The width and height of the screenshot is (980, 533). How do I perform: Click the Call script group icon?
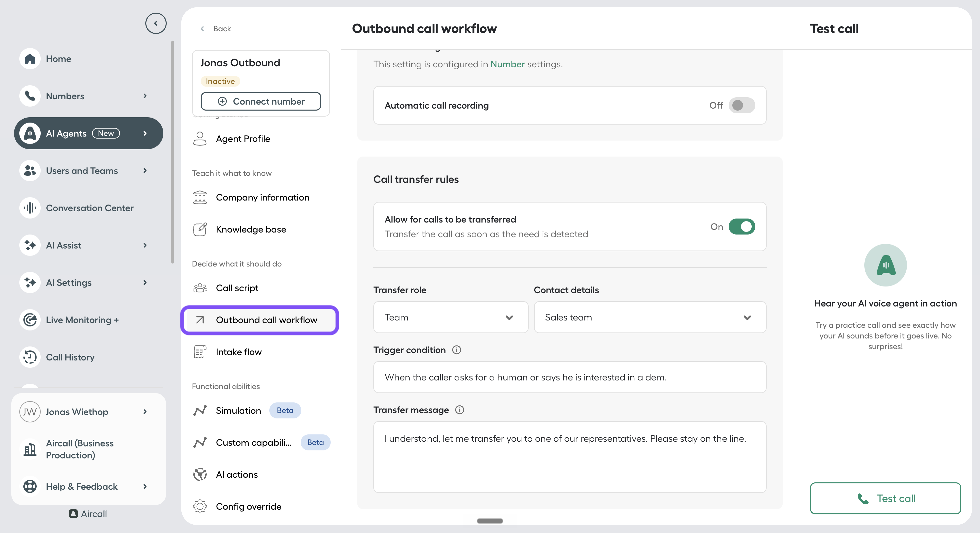coord(200,288)
